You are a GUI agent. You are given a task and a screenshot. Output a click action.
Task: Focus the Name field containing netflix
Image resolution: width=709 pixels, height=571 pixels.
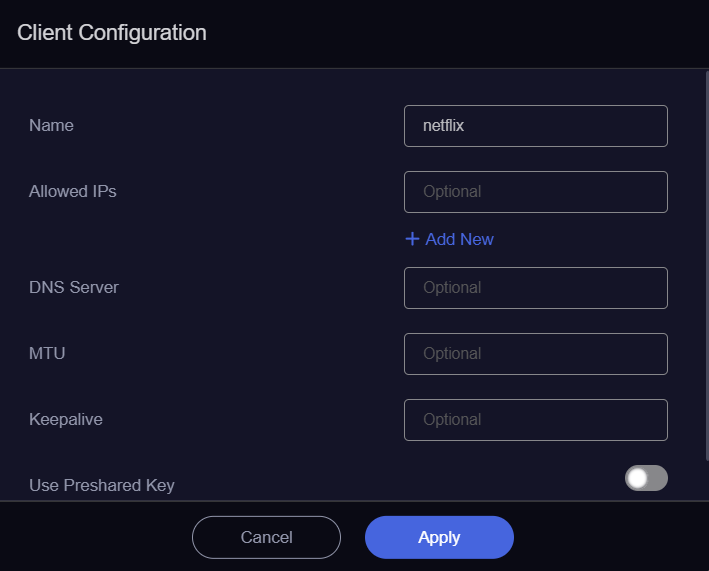click(x=535, y=126)
